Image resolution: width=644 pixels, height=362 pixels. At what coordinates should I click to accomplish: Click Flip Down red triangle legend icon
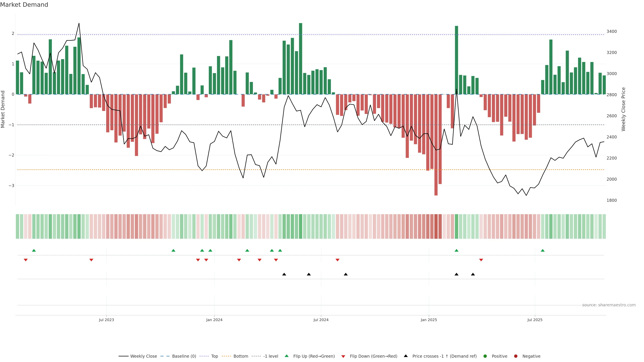pyautogui.click(x=343, y=356)
